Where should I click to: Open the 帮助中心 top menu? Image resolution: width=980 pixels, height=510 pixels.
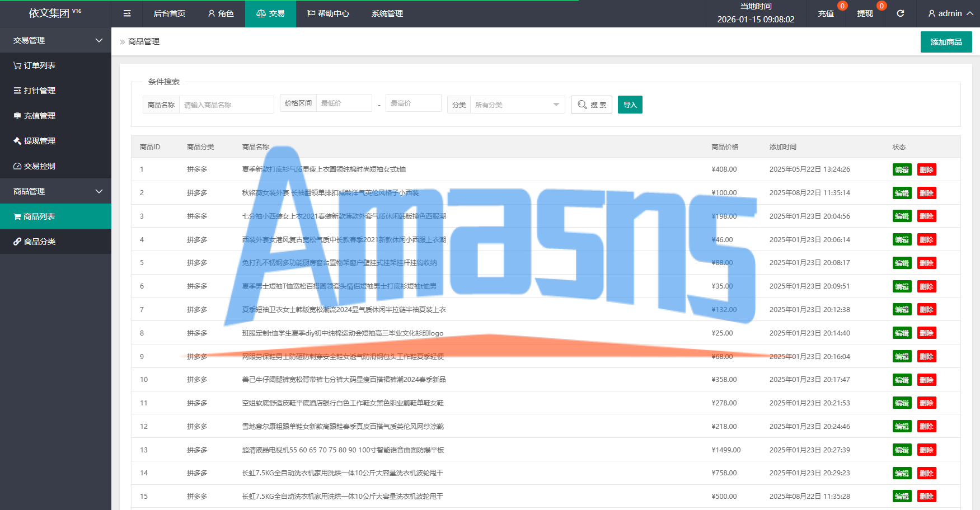click(328, 13)
